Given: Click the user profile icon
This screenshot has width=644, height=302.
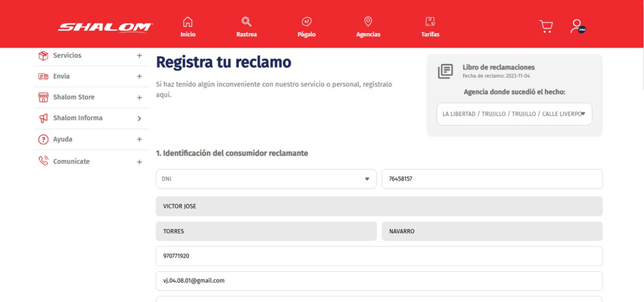Looking at the screenshot, I should pyautogui.click(x=577, y=26).
